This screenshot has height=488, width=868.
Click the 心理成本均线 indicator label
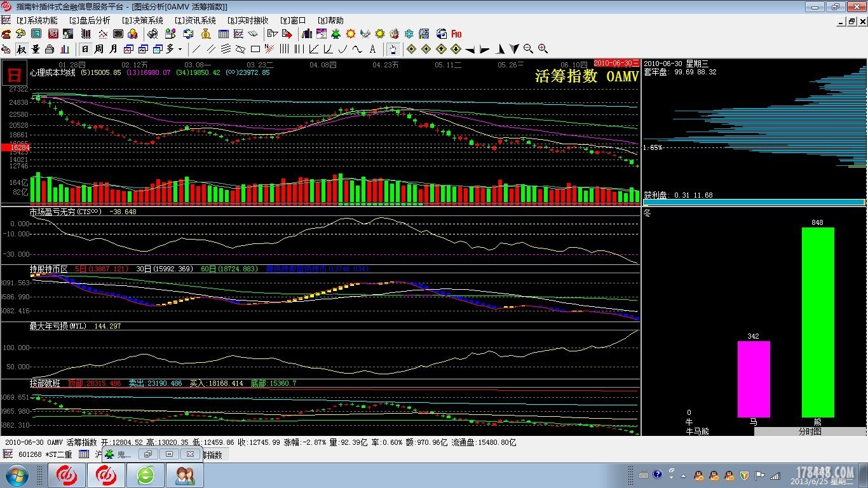[x=53, y=72]
